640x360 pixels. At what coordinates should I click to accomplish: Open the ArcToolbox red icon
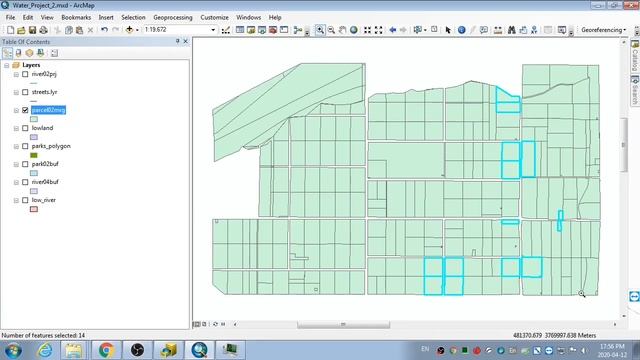[273, 30]
